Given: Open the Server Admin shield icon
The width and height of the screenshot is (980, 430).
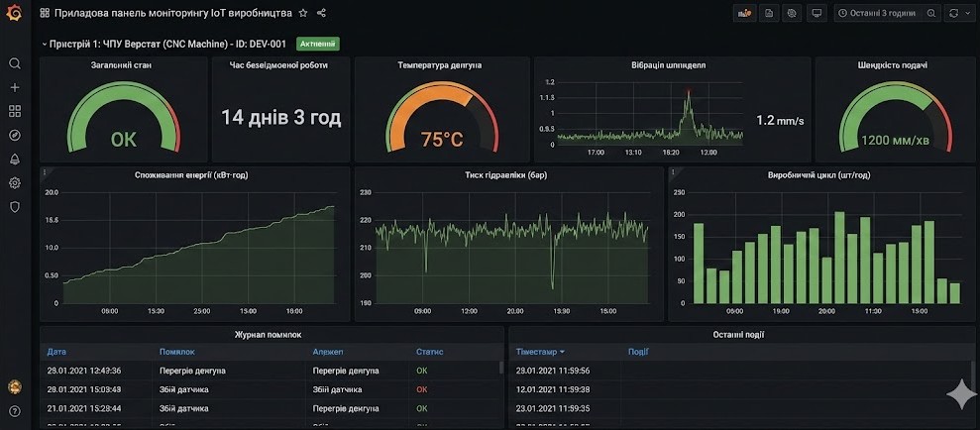Looking at the screenshot, I should (14, 206).
